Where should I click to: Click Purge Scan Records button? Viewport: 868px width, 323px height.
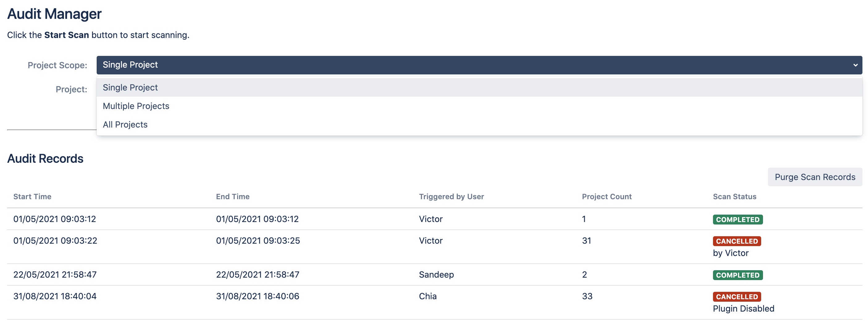pyautogui.click(x=814, y=177)
